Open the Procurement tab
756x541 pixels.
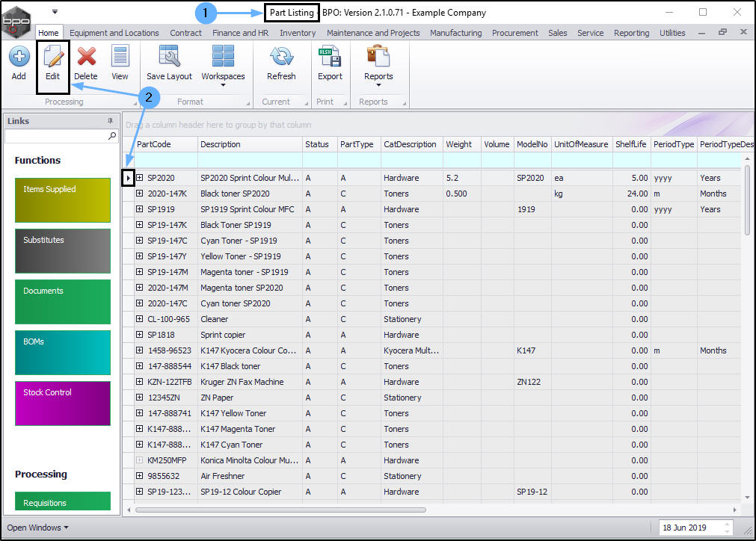pyautogui.click(x=515, y=33)
